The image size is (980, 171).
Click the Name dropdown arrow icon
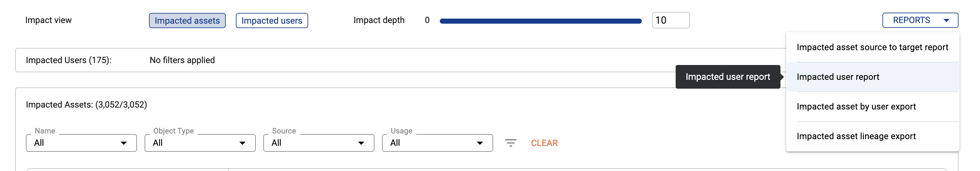pos(124,143)
